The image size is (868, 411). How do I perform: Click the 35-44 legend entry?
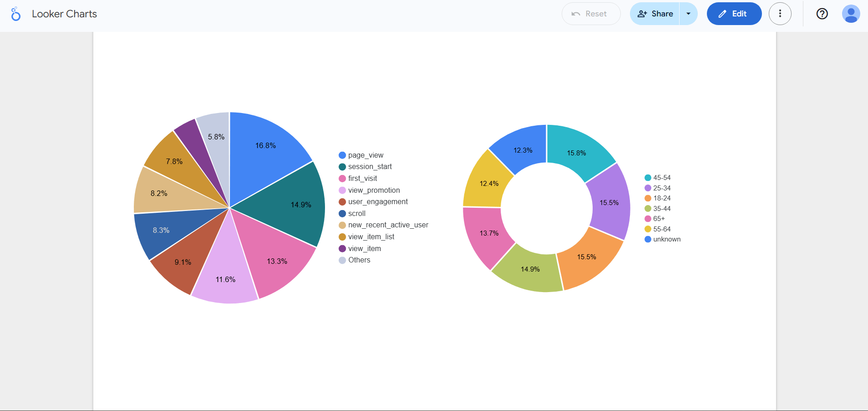[658, 209]
